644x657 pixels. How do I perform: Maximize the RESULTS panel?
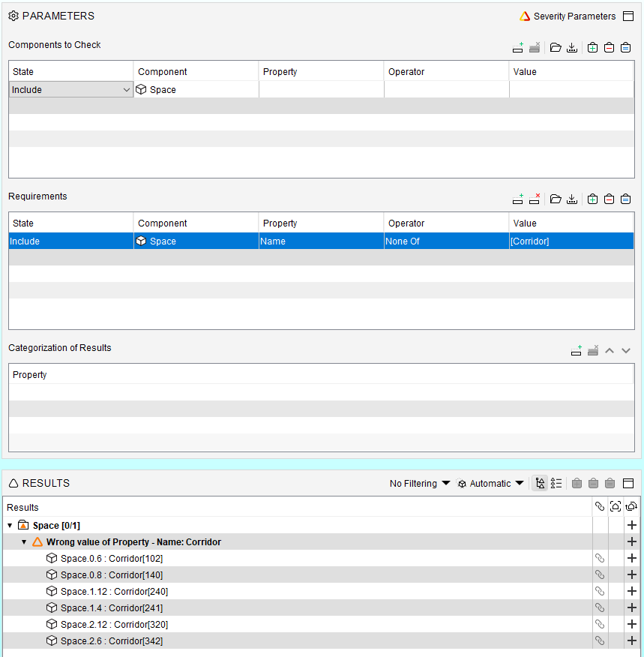click(628, 483)
